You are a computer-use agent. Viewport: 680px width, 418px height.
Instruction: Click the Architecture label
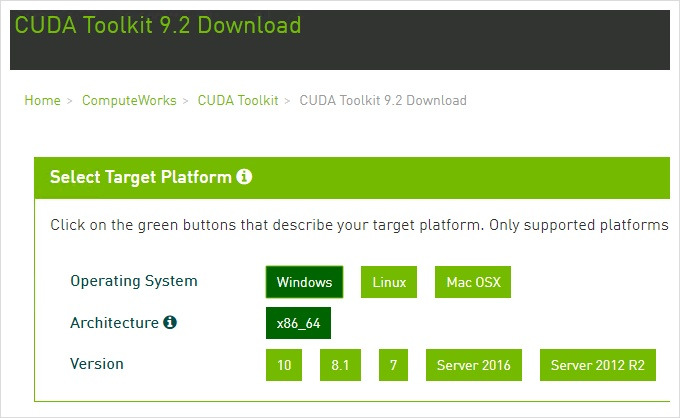[x=114, y=323]
